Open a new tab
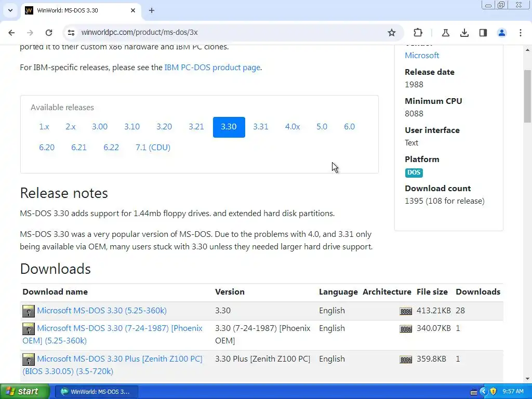The width and height of the screenshot is (532, 399). 152,10
